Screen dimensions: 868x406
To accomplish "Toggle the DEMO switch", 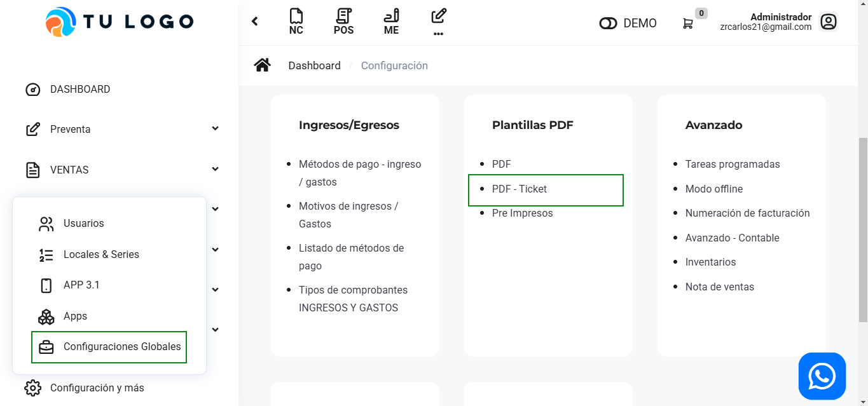I will coord(609,24).
